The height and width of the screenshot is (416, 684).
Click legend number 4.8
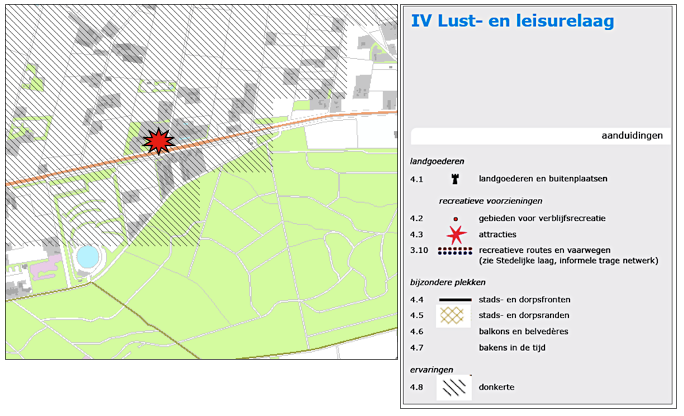tap(416, 387)
